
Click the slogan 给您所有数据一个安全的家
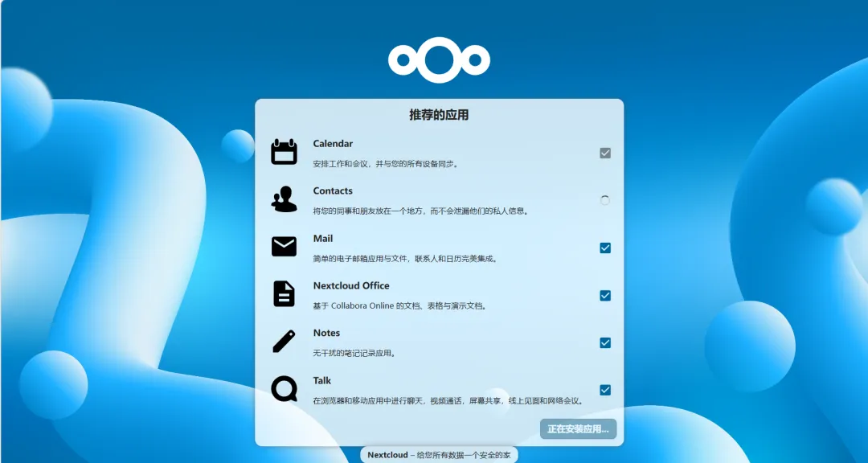tap(464, 455)
